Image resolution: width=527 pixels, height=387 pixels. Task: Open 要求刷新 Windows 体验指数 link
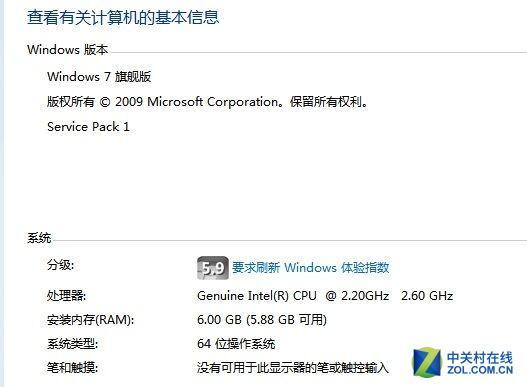tap(311, 268)
